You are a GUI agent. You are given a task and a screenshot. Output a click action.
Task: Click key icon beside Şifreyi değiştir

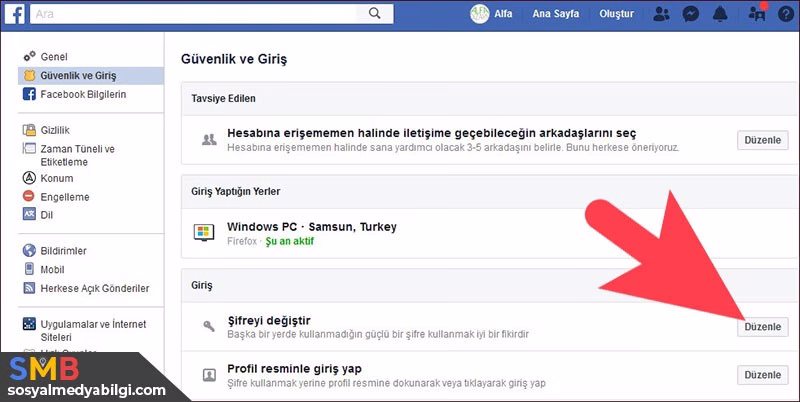pyautogui.click(x=209, y=326)
